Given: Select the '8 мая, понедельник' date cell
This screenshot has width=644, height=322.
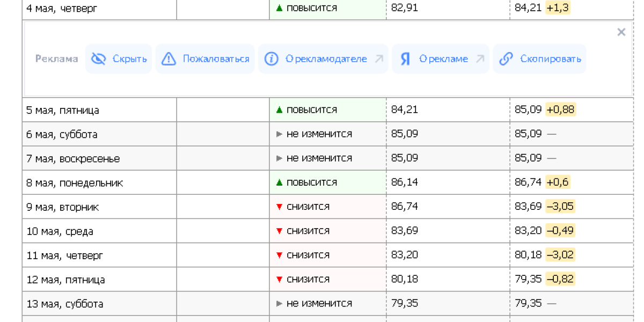Looking at the screenshot, I should pos(75,183).
